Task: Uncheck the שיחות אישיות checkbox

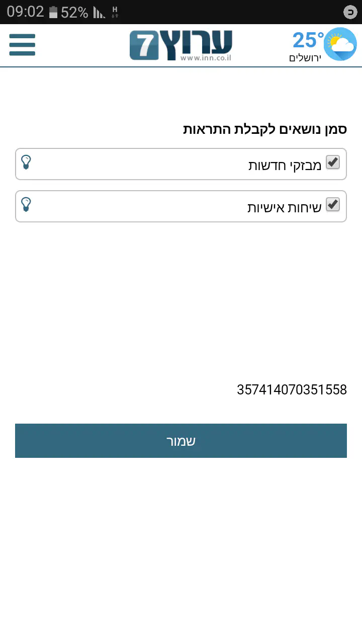Action: pos(333,205)
